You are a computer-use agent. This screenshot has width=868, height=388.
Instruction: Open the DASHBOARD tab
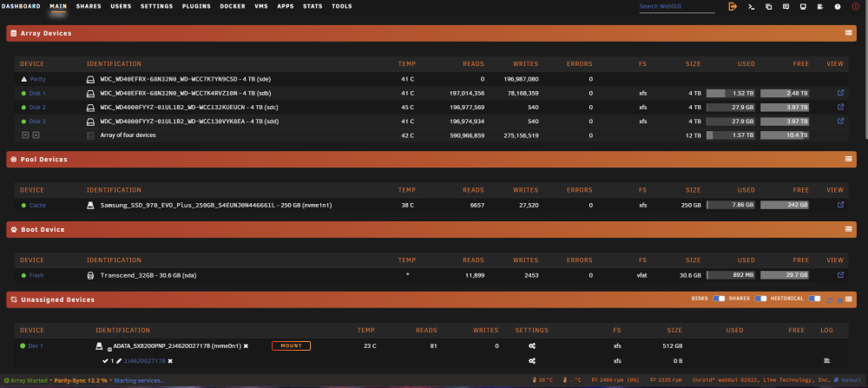[x=21, y=7]
